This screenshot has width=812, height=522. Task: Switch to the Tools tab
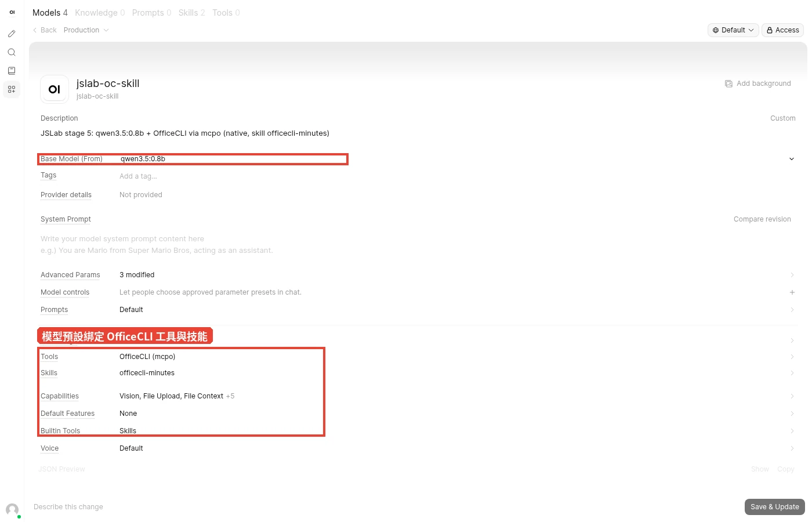[x=226, y=13]
